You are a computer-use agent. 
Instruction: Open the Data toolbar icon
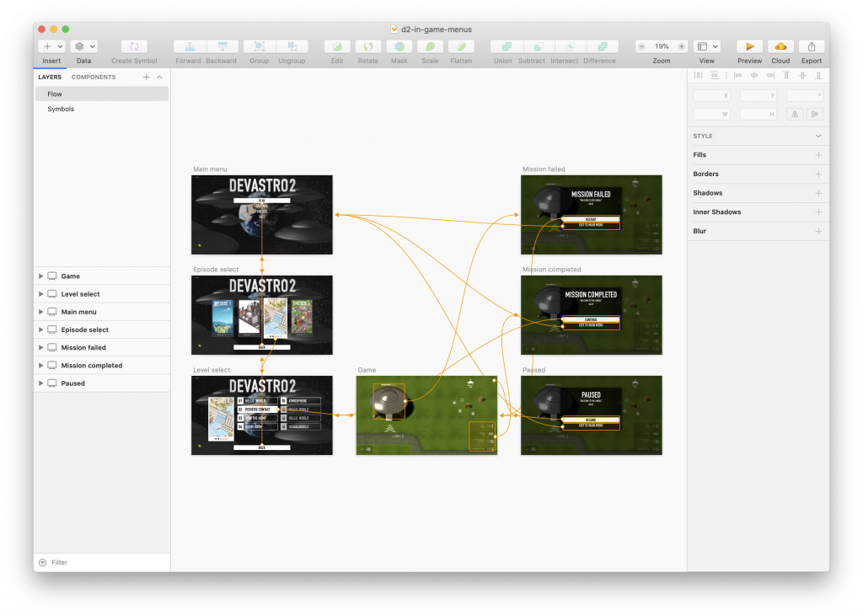click(x=79, y=47)
